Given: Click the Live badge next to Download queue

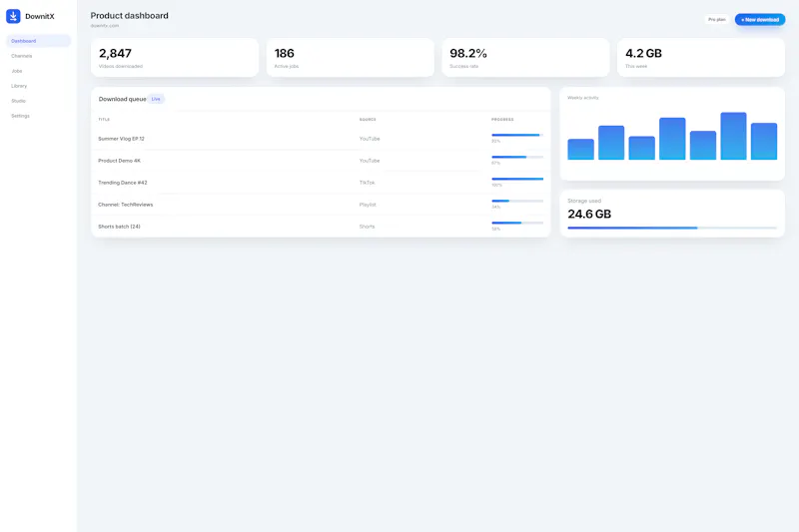Looking at the screenshot, I should click(156, 99).
